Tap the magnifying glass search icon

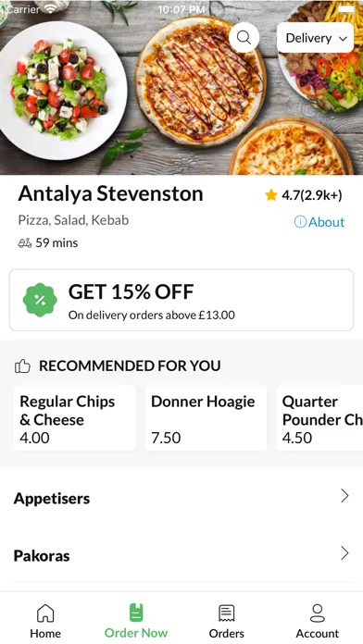[x=244, y=38]
